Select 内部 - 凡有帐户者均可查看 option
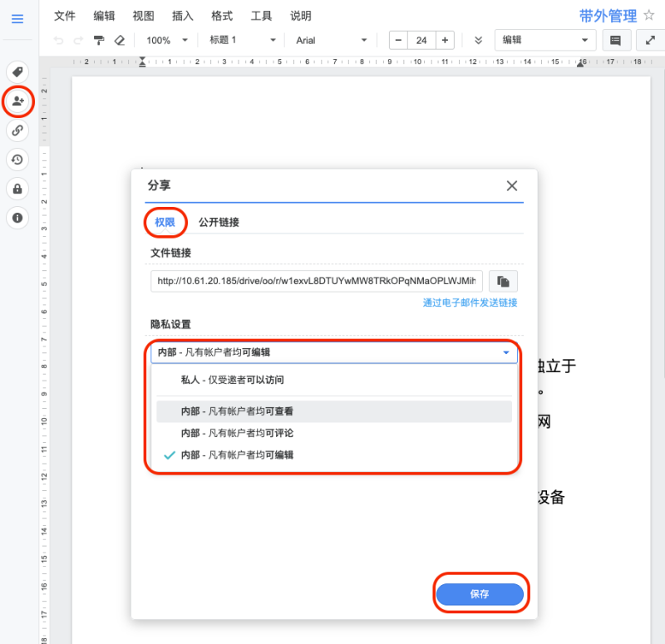Screen dimensions: 665x644 click(x=334, y=411)
